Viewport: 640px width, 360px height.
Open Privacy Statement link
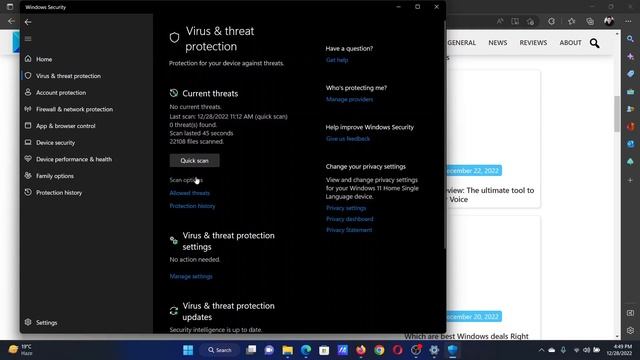349,230
